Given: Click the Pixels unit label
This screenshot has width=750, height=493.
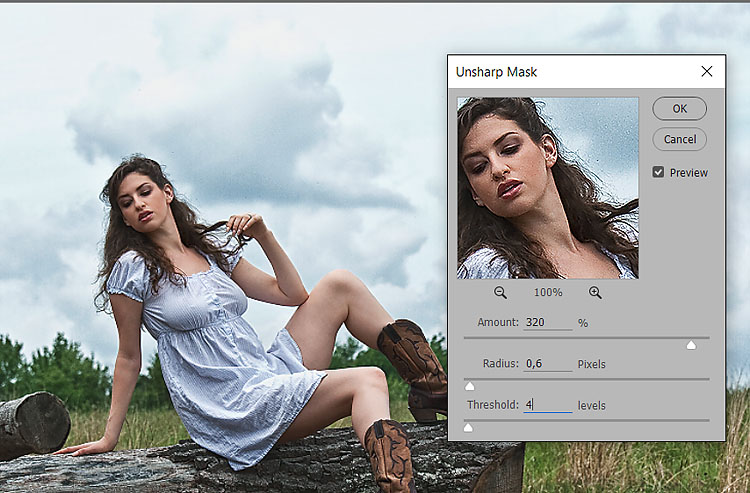Looking at the screenshot, I should coord(592,364).
